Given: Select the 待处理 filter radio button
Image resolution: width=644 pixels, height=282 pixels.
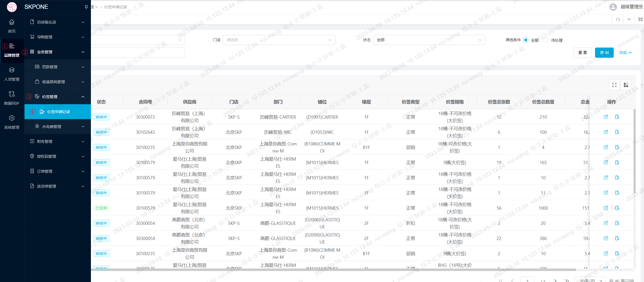Looking at the screenshot, I should pos(546,40).
